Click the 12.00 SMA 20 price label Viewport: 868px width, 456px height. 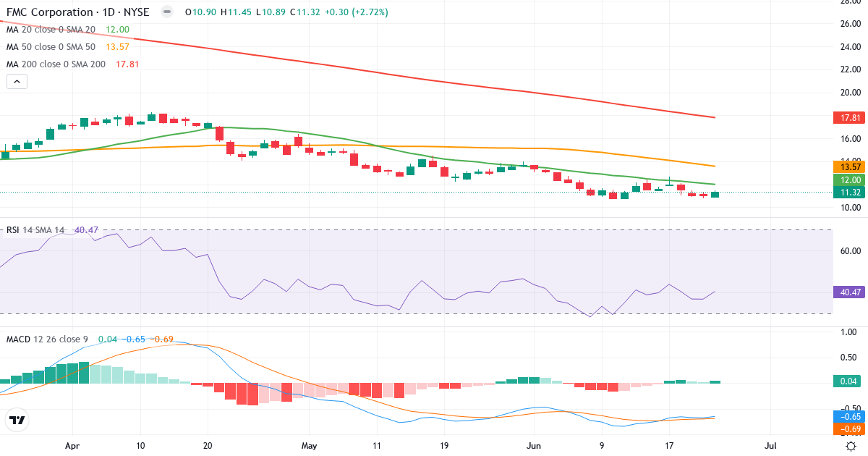click(850, 180)
